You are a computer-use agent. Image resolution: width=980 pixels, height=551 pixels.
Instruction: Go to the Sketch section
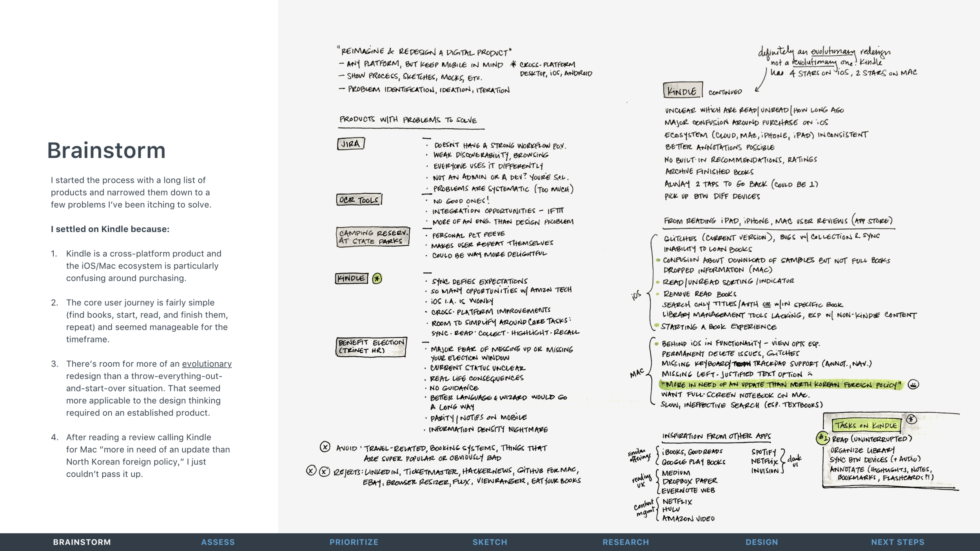click(x=490, y=542)
